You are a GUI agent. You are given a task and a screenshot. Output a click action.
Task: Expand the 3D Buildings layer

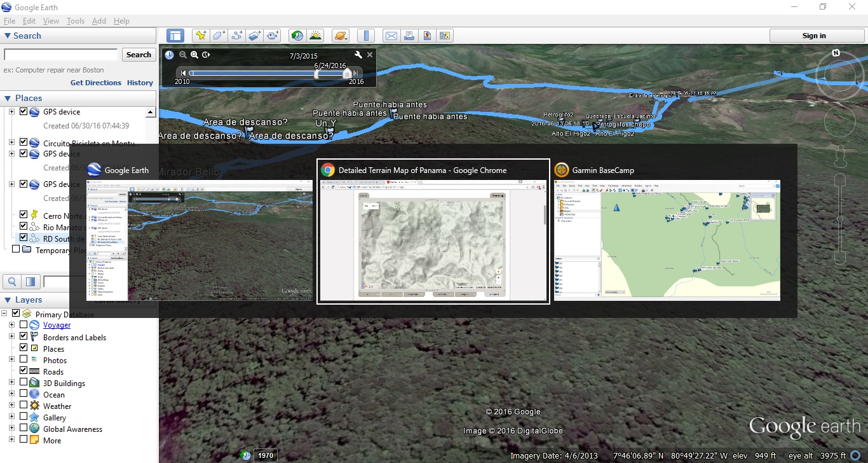coord(11,382)
